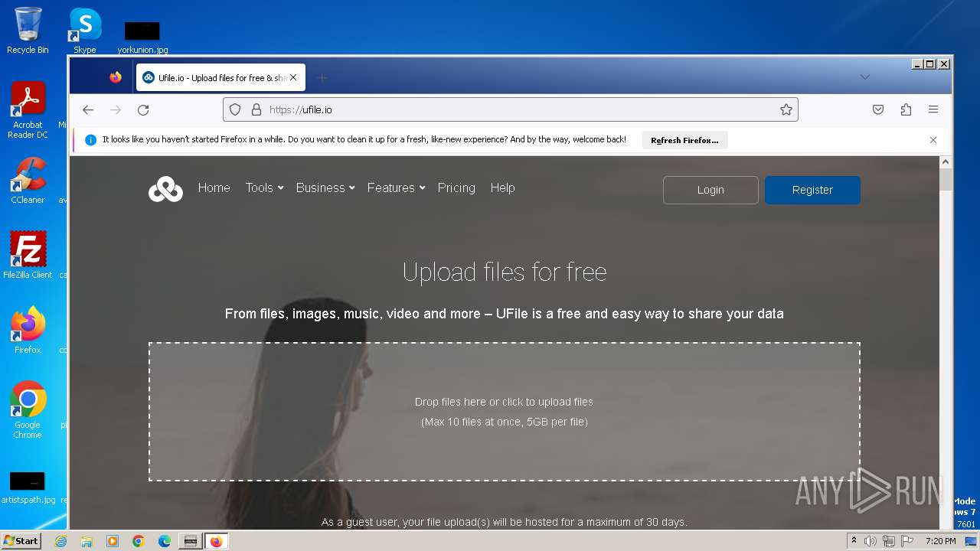Viewport: 980px width, 551px height.
Task: Open Microsoft Edge from the taskbar
Action: pyautogui.click(x=165, y=541)
